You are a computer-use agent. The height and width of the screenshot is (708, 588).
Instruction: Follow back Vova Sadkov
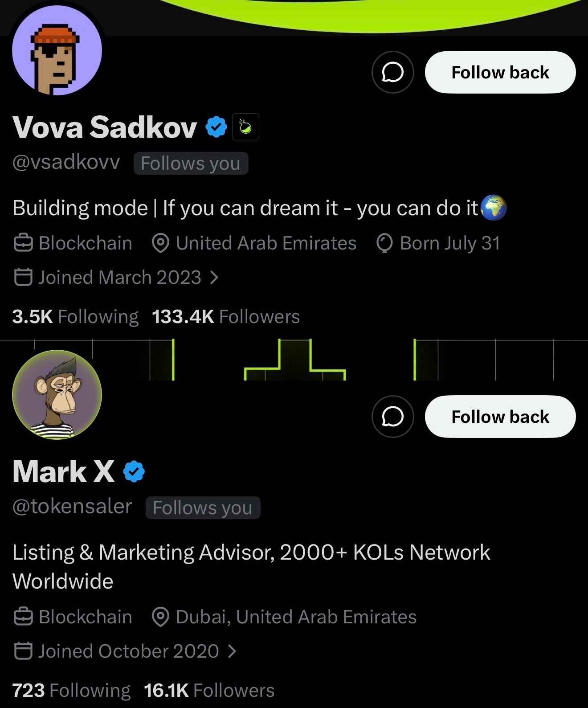coord(500,72)
